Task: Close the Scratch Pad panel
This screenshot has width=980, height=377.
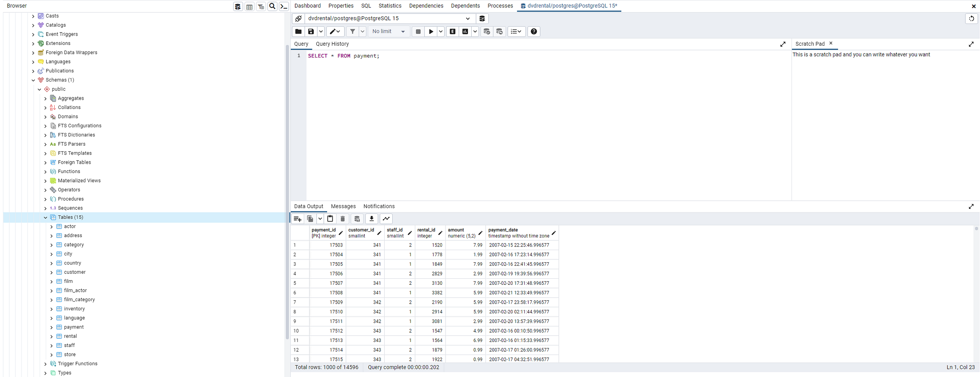Action: (x=831, y=43)
